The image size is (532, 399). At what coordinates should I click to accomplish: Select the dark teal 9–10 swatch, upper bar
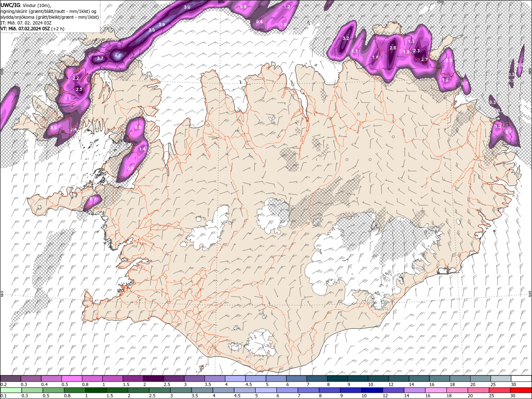coord(358,379)
